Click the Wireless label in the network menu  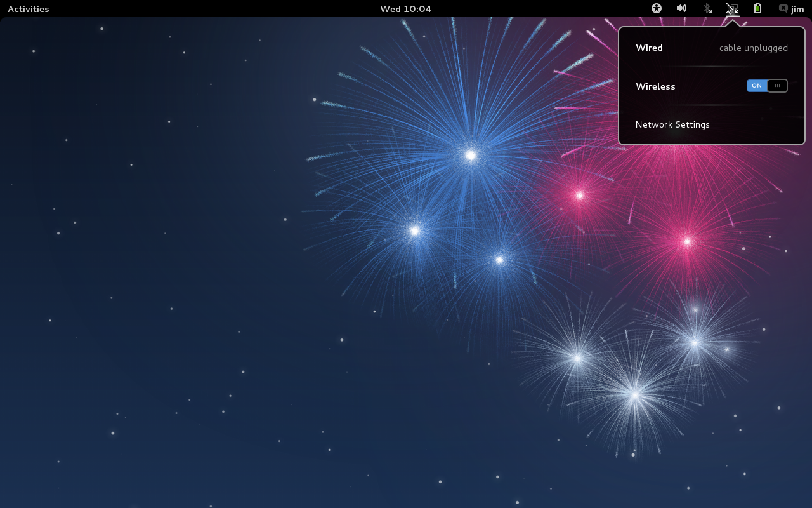pos(655,86)
